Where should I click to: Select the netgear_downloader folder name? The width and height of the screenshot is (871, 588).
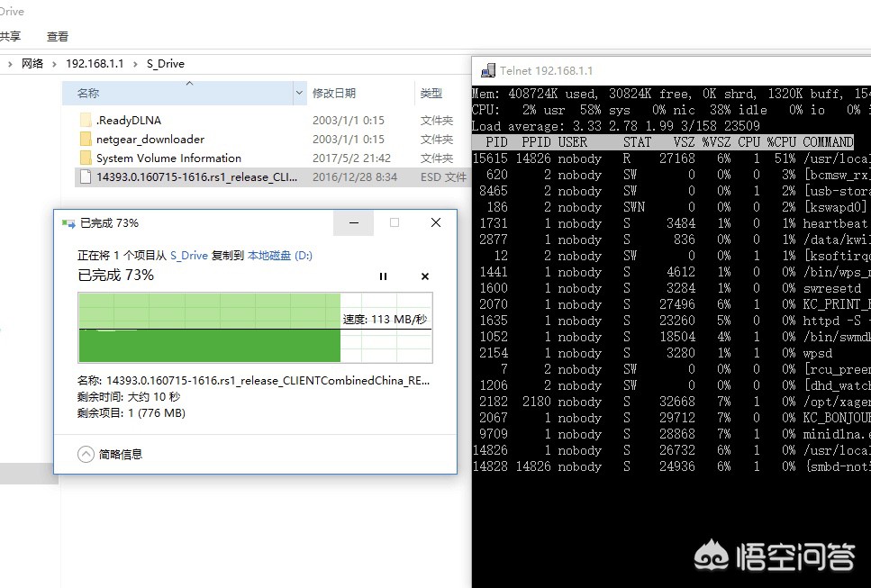point(150,139)
